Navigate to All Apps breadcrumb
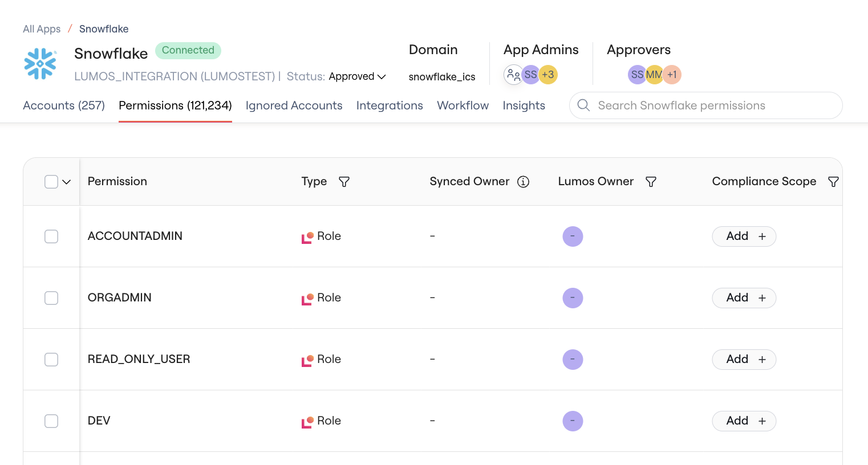The image size is (868, 465). click(42, 29)
